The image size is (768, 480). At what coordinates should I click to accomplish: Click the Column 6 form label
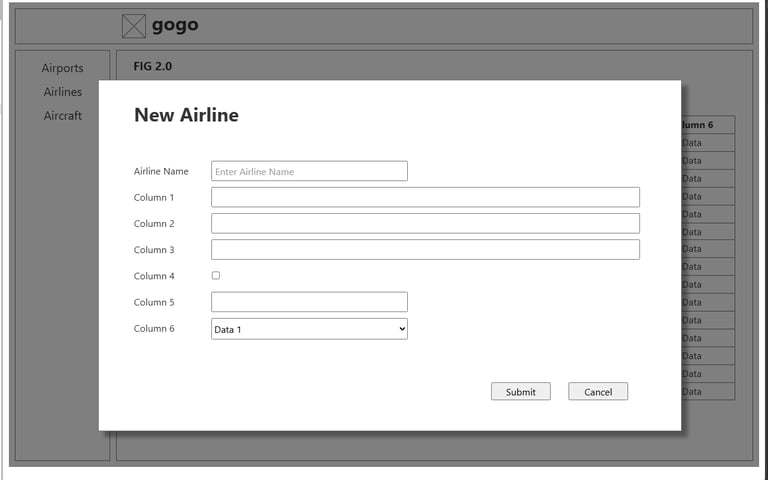[154, 329]
